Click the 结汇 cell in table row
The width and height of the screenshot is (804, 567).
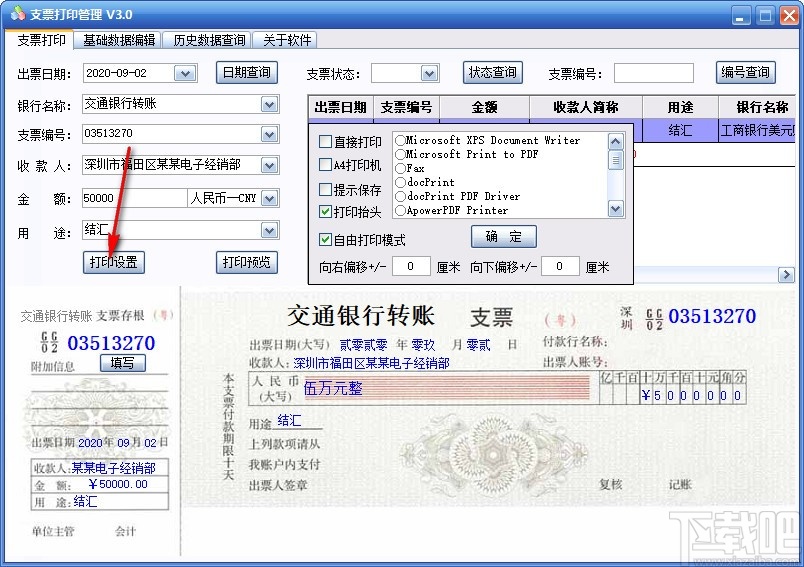pyautogui.click(x=680, y=131)
